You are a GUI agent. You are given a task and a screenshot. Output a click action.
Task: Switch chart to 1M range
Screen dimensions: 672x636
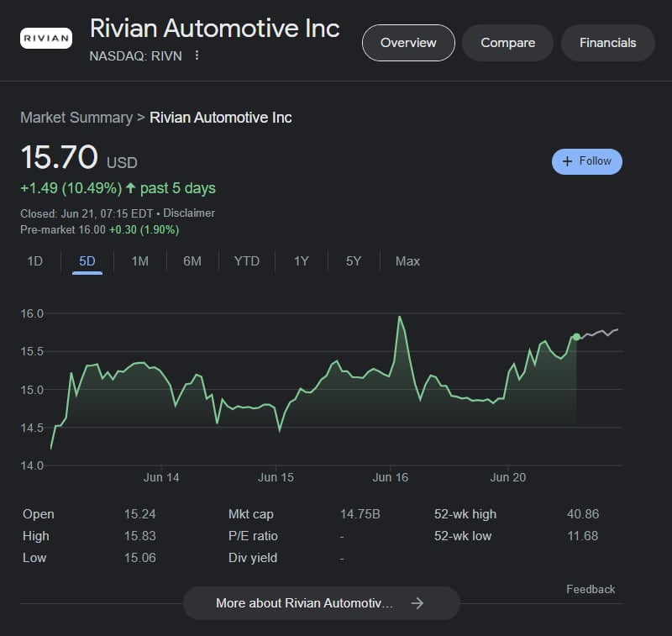point(139,261)
